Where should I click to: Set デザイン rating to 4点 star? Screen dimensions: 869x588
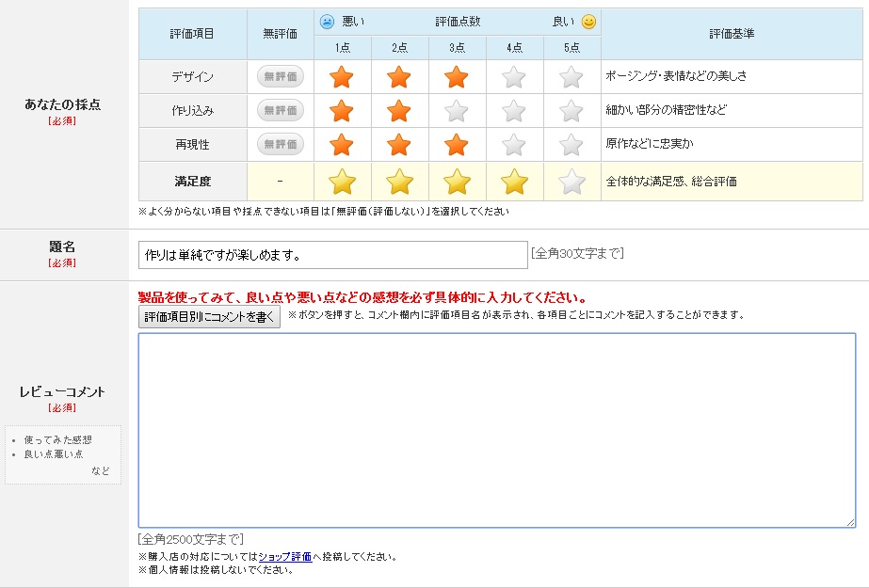(514, 77)
